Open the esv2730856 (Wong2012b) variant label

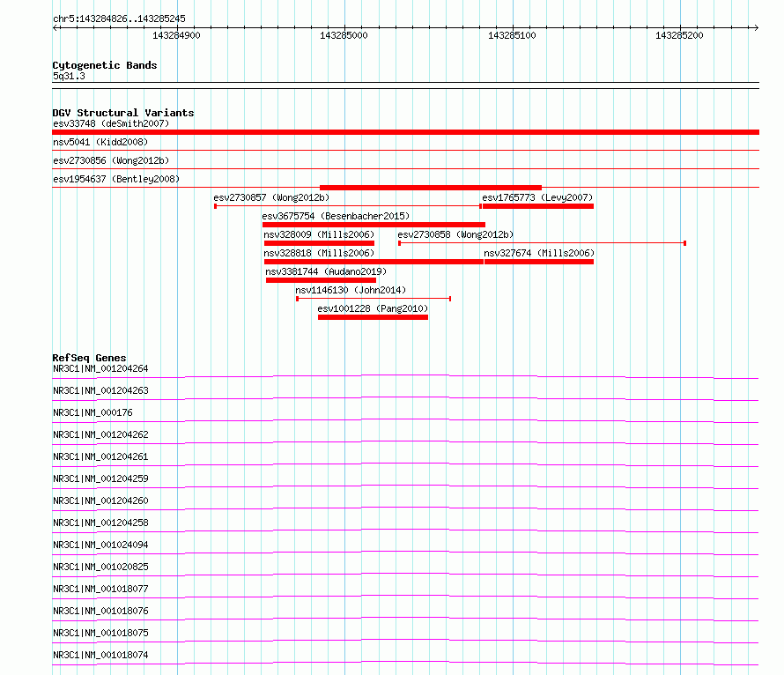click(111, 160)
